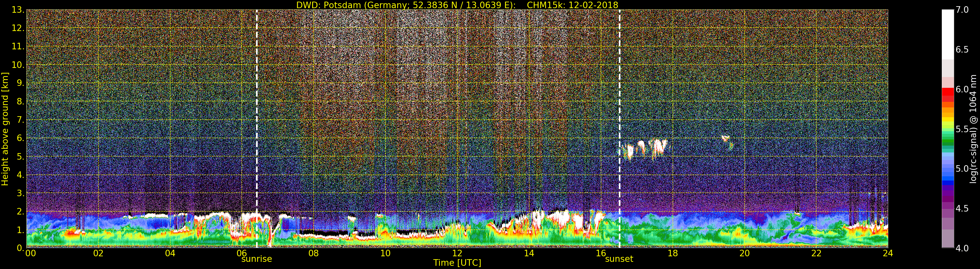The image size is (980, 269).
Task: Select the "4.5" colorbar tick label
Action: click(962, 208)
